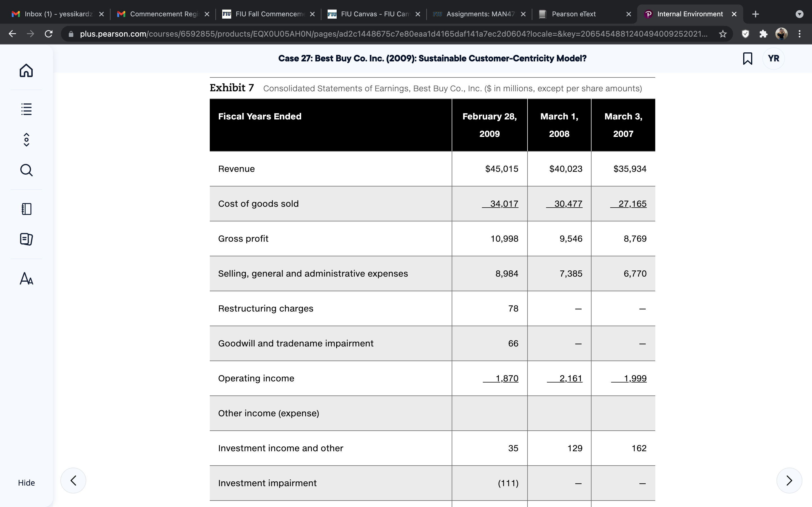Open the text size display settings icon
The image size is (812, 507).
click(x=26, y=278)
